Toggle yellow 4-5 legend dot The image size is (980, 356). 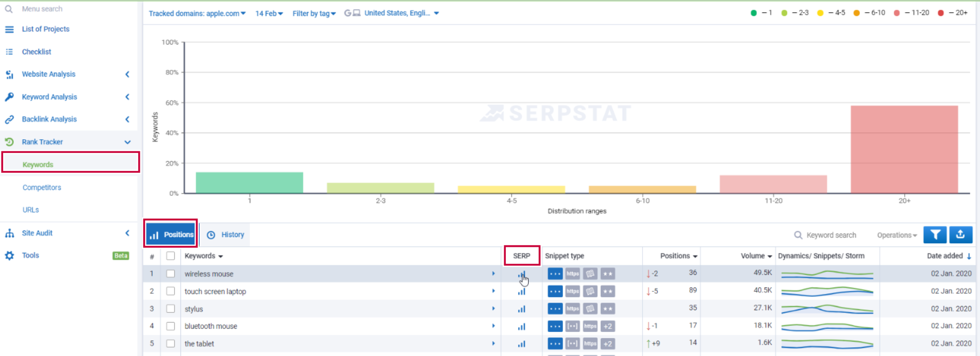(820, 13)
